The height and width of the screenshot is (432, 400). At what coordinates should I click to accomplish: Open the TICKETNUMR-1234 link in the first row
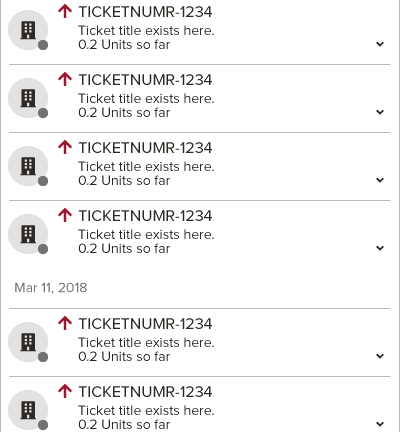(x=145, y=12)
